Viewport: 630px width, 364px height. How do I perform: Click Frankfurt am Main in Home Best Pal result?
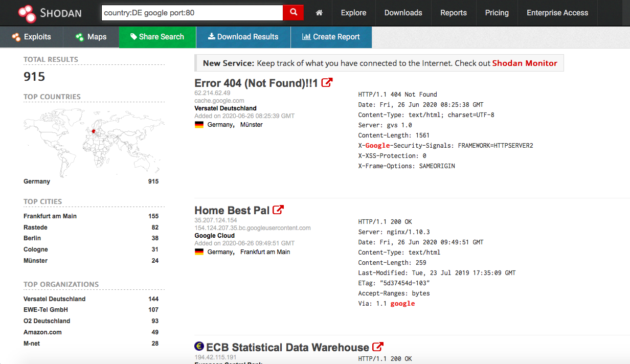(x=265, y=252)
